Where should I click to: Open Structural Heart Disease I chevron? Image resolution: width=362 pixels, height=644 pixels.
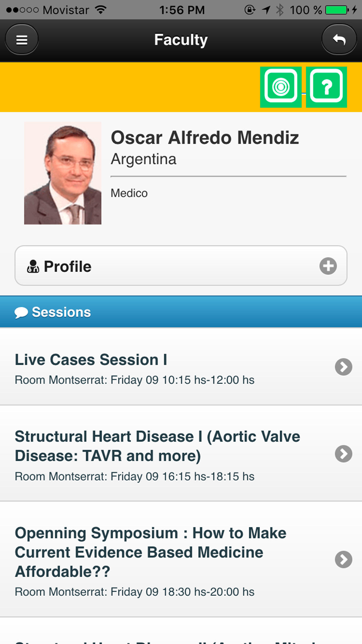pos(344,454)
